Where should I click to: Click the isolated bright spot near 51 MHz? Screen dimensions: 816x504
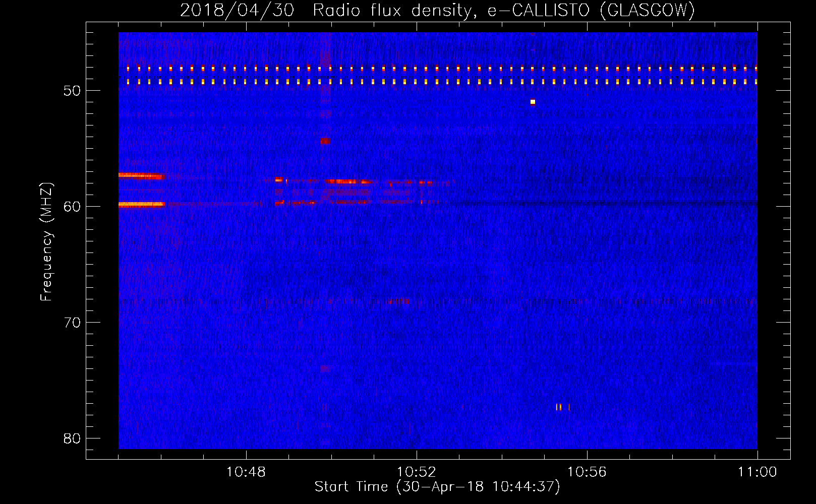pyautogui.click(x=533, y=102)
